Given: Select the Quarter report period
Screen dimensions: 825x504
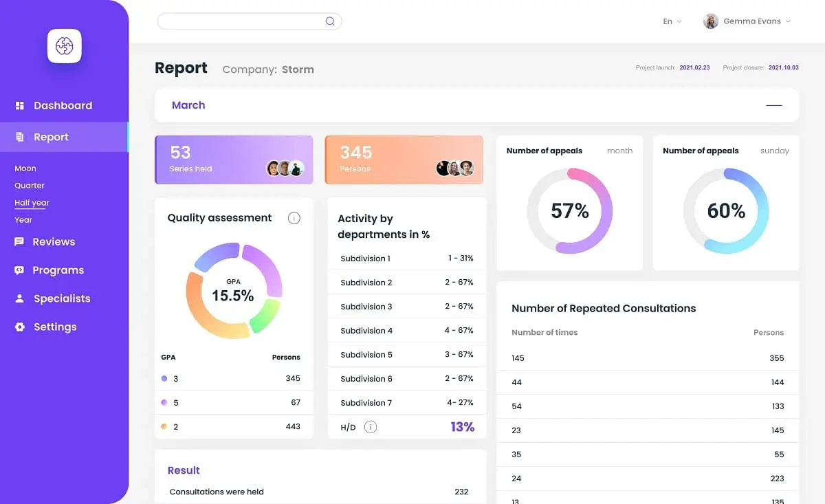Looking at the screenshot, I should (x=30, y=186).
